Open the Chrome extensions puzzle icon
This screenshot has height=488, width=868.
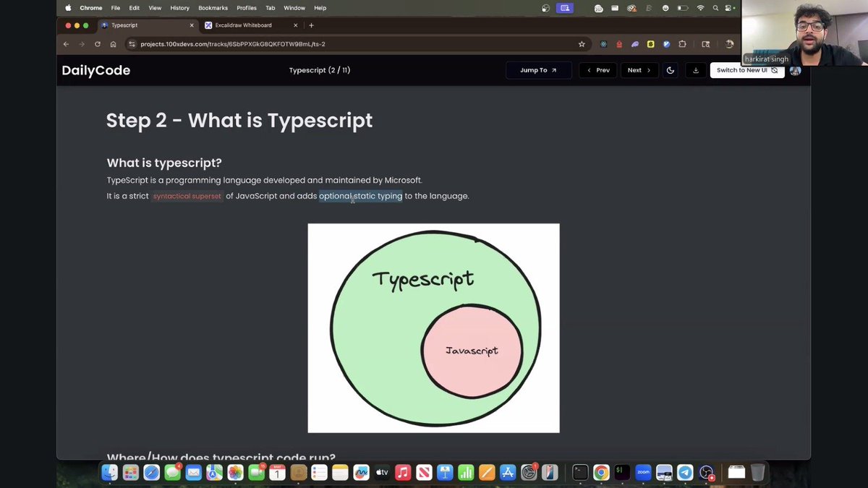point(682,44)
